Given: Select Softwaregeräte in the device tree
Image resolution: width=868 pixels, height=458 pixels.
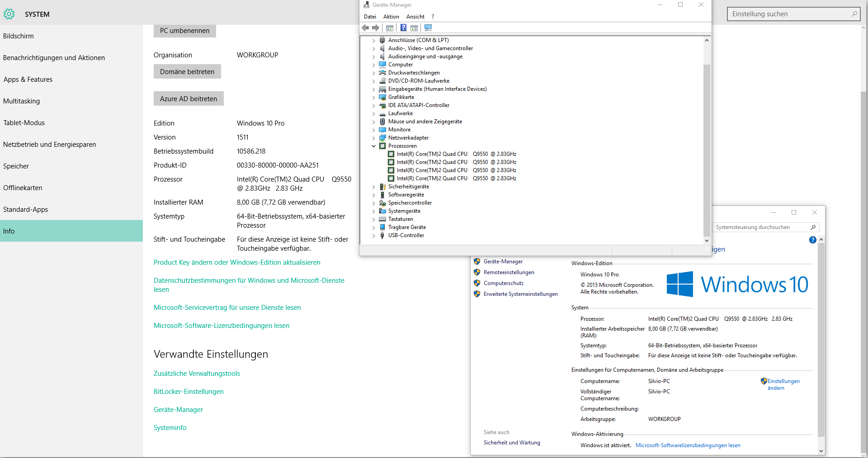Looking at the screenshot, I should (x=406, y=195).
